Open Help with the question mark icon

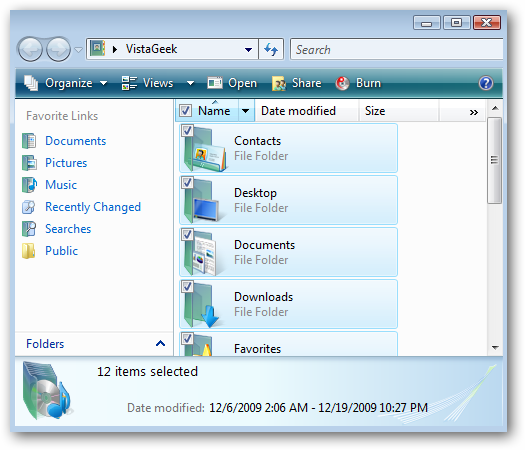pyautogui.click(x=486, y=83)
